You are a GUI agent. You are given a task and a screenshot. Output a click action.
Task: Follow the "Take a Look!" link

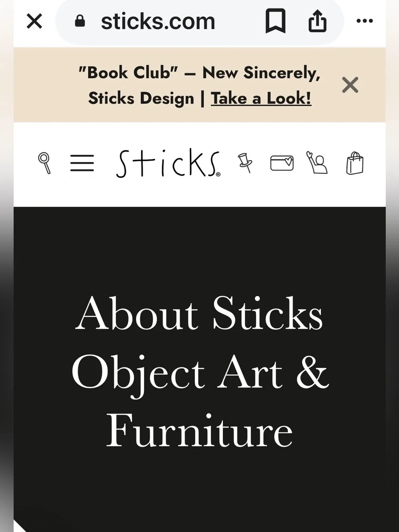click(x=261, y=98)
